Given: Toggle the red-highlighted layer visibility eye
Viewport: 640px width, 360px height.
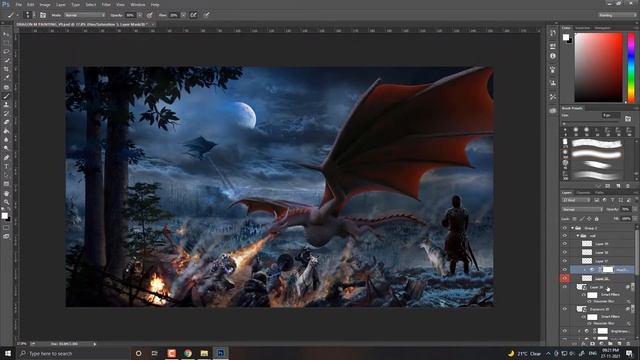Looking at the screenshot, I should (565, 278).
